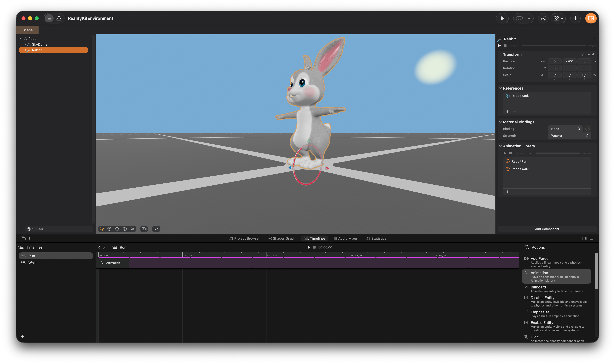The height and width of the screenshot is (364, 615).
Task: Switch to the Shader Graph tab
Action: point(281,238)
